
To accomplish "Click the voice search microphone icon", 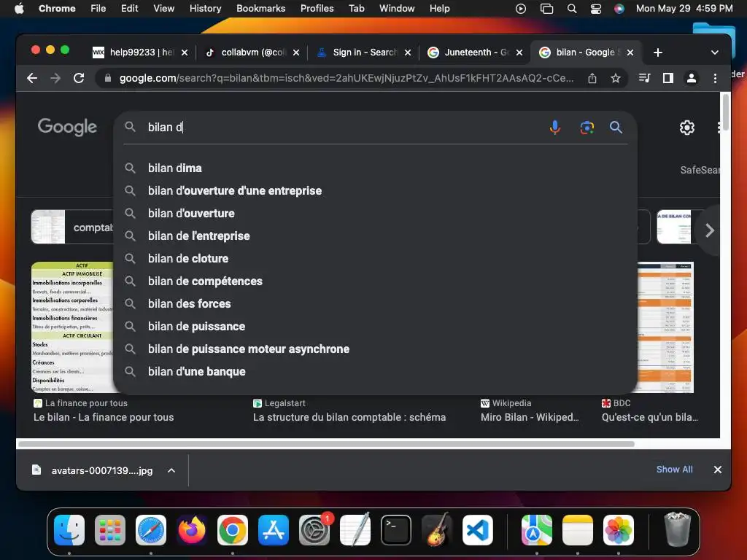I will [554, 127].
